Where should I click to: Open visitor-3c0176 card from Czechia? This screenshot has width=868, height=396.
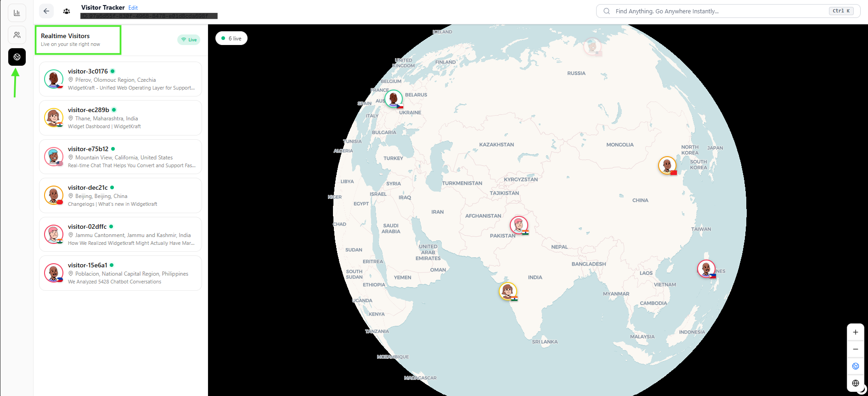click(120, 79)
